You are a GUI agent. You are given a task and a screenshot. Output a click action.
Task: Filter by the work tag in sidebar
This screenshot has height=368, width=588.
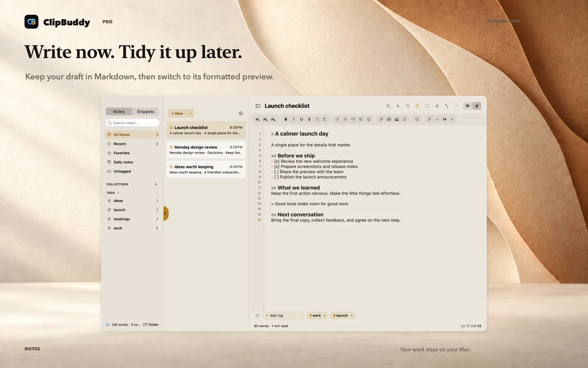[132, 228]
